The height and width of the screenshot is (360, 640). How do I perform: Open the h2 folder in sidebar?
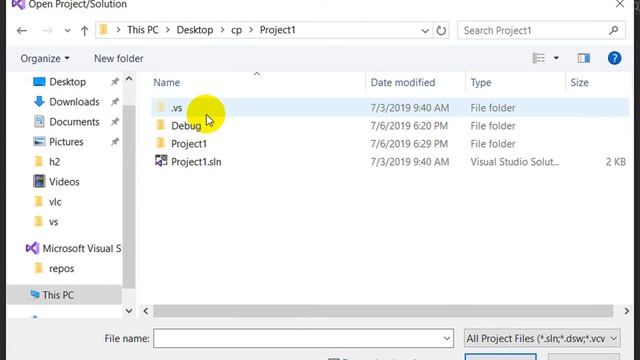point(54,162)
